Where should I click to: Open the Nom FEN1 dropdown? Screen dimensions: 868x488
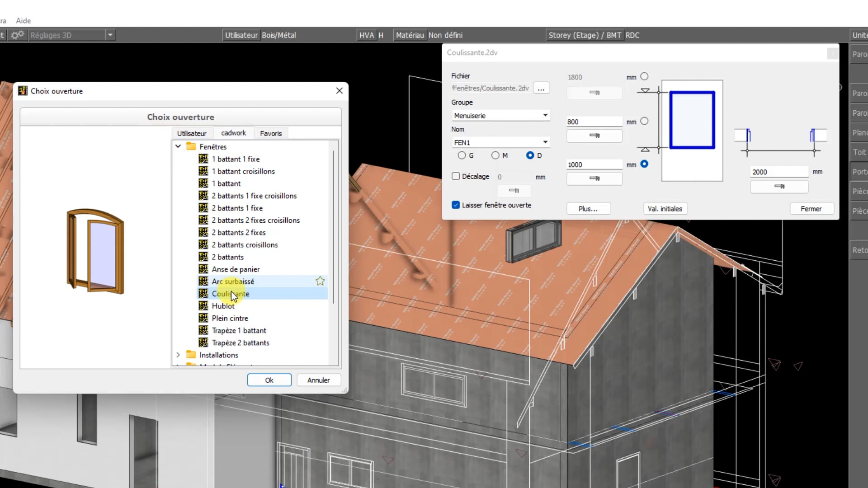(x=500, y=142)
